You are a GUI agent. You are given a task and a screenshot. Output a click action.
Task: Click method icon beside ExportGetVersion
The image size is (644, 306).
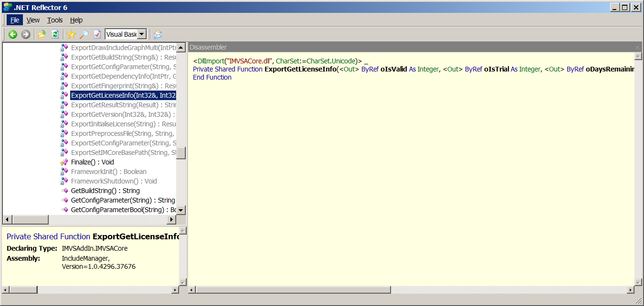coord(64,114)
